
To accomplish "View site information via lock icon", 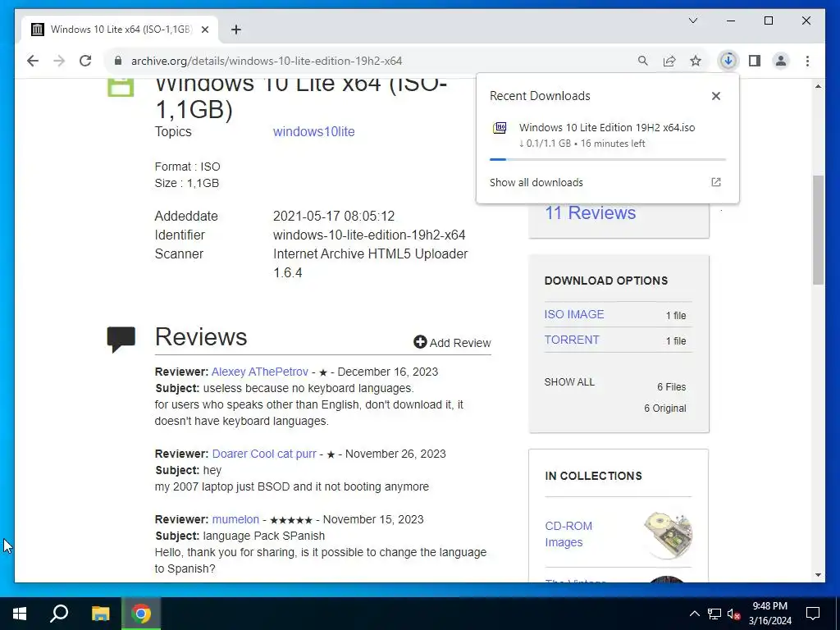I will [118, 61].
